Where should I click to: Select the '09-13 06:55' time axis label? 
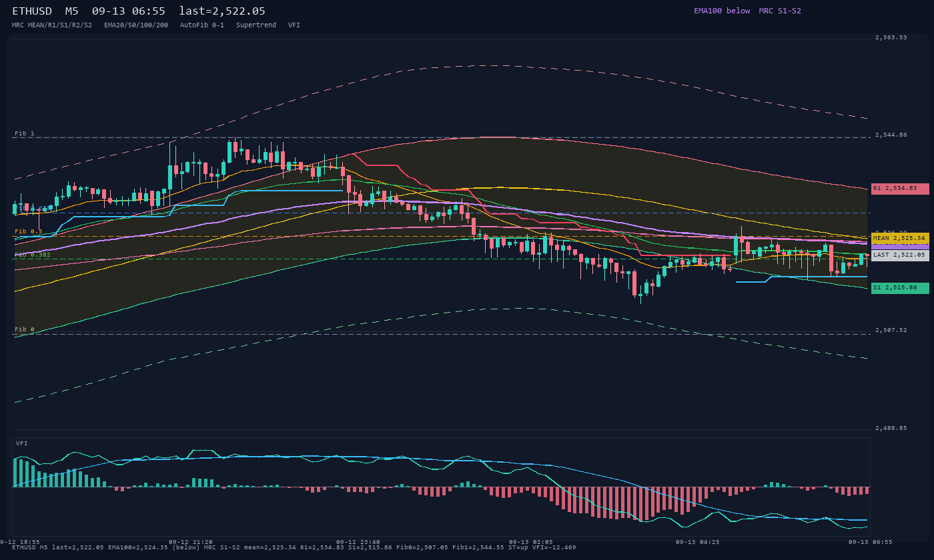tap(869, 542)
